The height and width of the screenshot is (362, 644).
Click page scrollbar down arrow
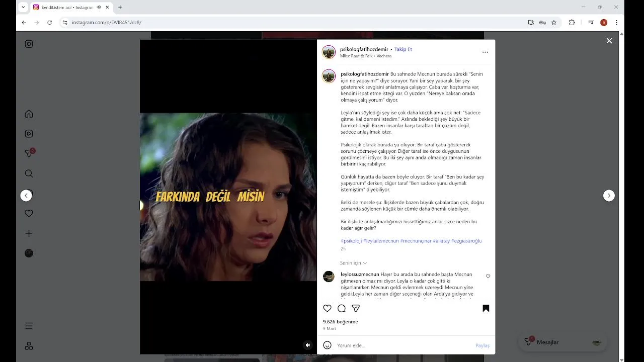622,359
